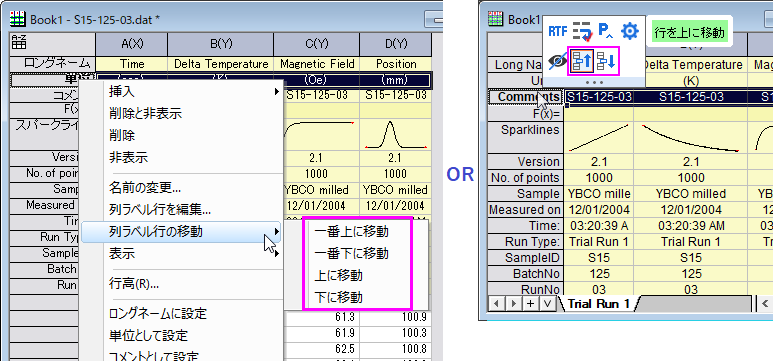773x361 pixels.
Task: Click the Sparklines row label in right window
Action: 526,137
